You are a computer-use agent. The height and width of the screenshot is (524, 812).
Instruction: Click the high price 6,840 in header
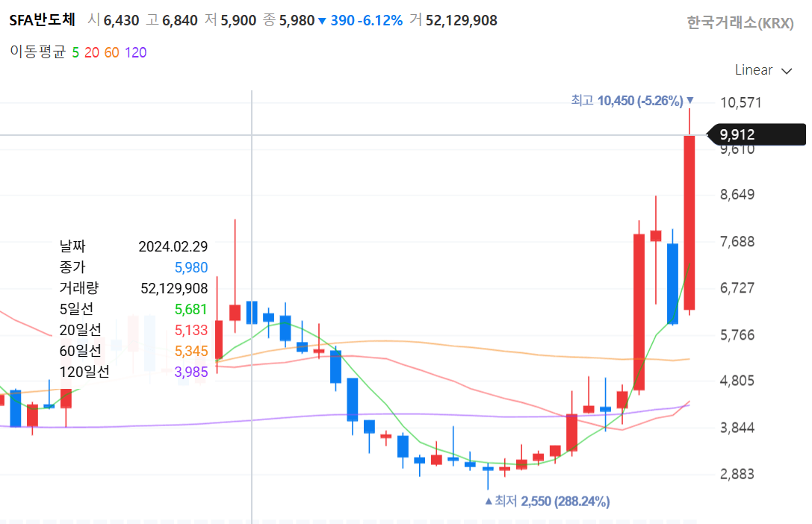tap(180, 21)
